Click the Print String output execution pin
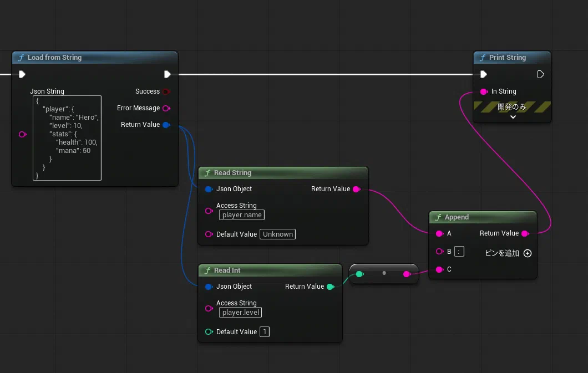 pos(540,74)
